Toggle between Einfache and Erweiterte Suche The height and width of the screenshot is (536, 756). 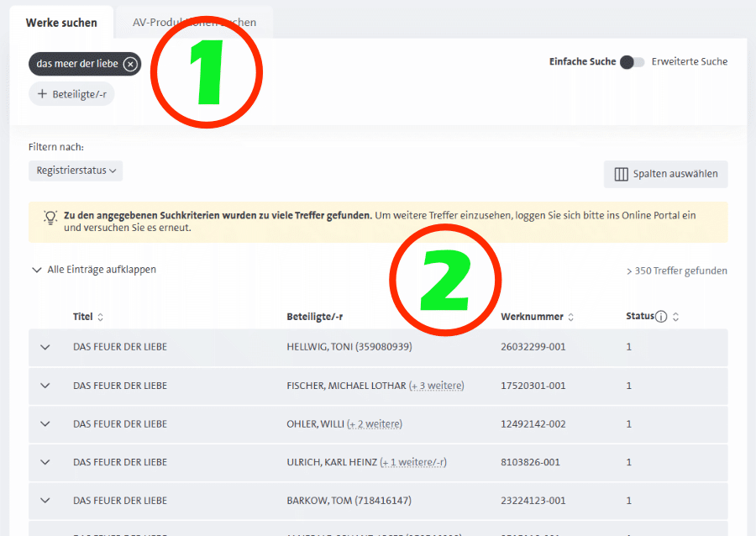[x=632, y=62]
